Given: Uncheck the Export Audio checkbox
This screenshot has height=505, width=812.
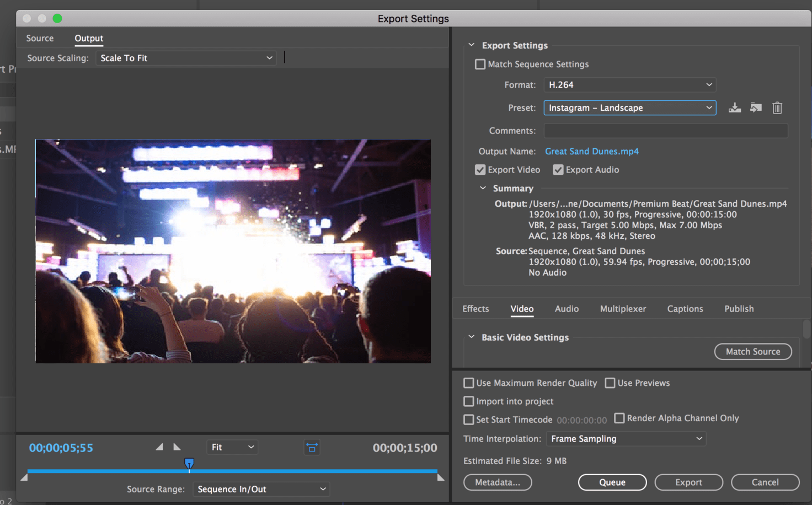Looking at the screenshot, I should pos(558,170).
